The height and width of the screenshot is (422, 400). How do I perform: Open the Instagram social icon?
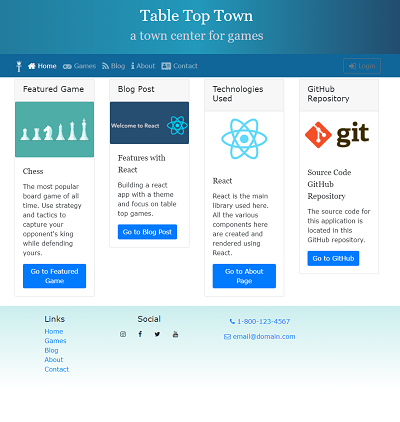tap(123, 334)
